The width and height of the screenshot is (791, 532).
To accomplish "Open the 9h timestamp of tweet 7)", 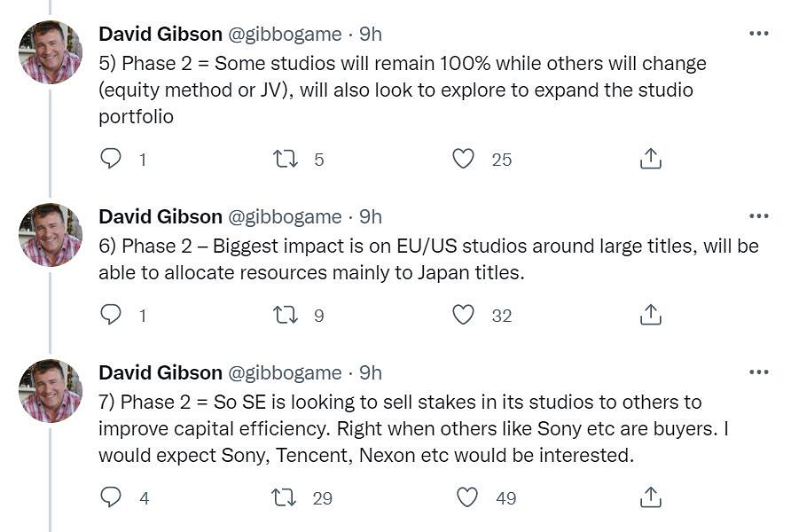I will click(371, 372).
